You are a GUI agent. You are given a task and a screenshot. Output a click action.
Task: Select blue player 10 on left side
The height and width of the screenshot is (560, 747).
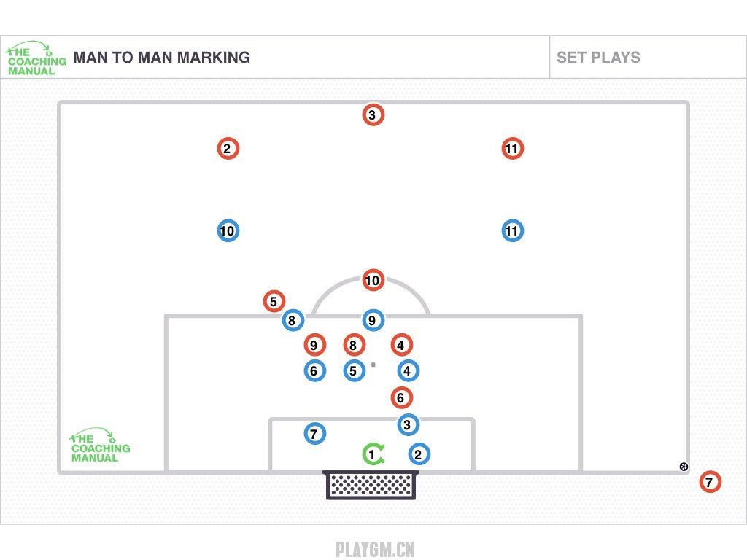[x=228, y=231]
